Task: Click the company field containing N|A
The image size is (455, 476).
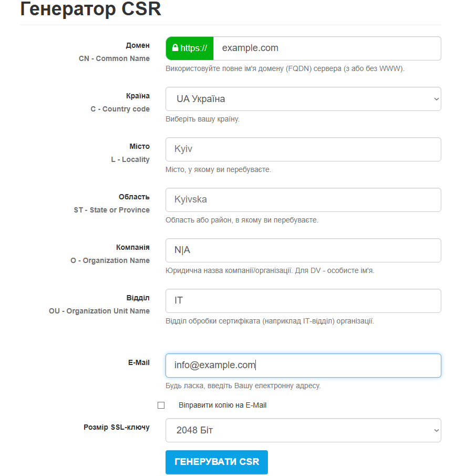Action: click(303, 250)
